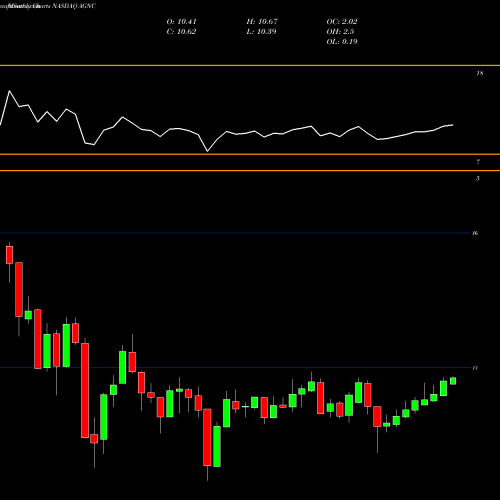Click the '16' price axis label
Viewport: 500px width, 500px height.
pos(475,233)
